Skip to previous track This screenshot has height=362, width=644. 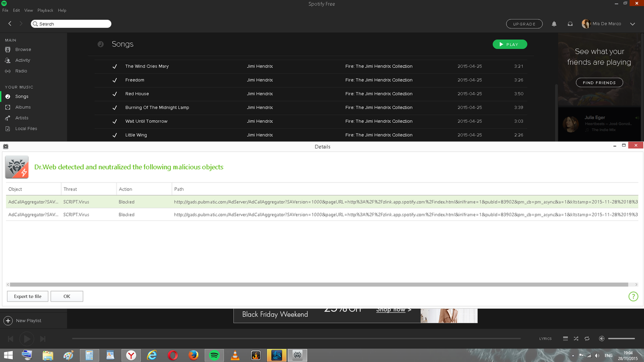pyautogui.click(x=10, y=338)
